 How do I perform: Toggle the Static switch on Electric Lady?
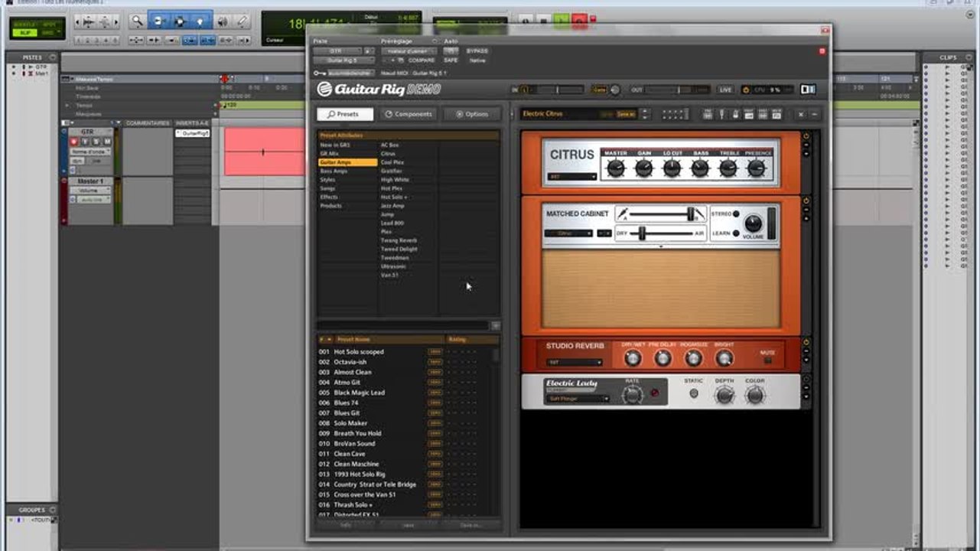pyautogui.click(x=694, y=393)
